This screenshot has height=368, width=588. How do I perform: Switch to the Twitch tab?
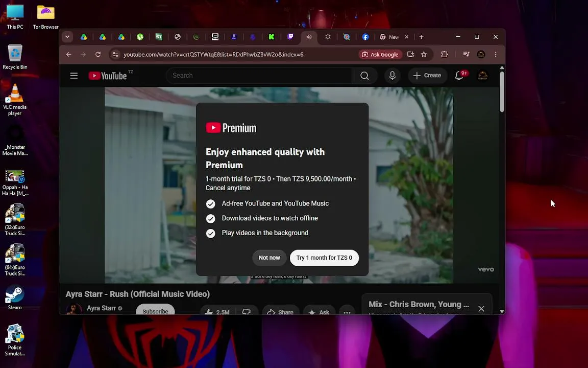[290, 37]
